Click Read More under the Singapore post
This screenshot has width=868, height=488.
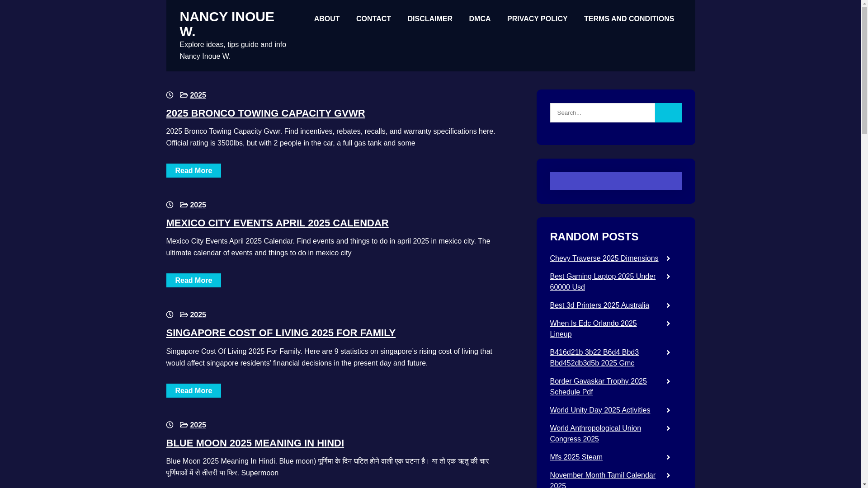click(x=193, y=390)
